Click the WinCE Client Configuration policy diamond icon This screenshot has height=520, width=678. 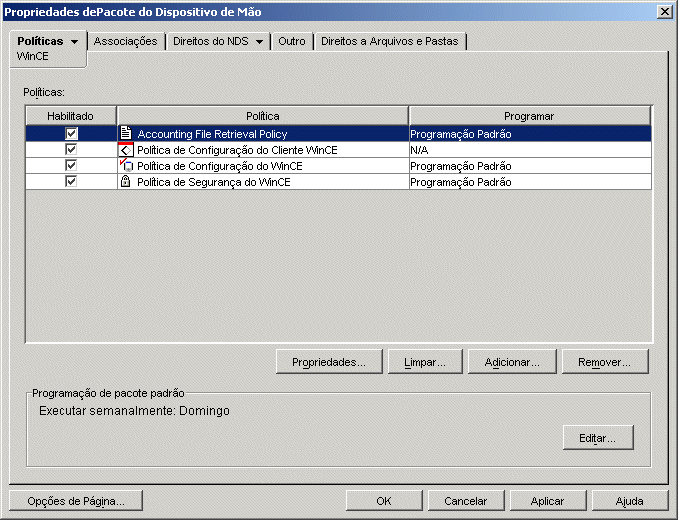(125, 150)
